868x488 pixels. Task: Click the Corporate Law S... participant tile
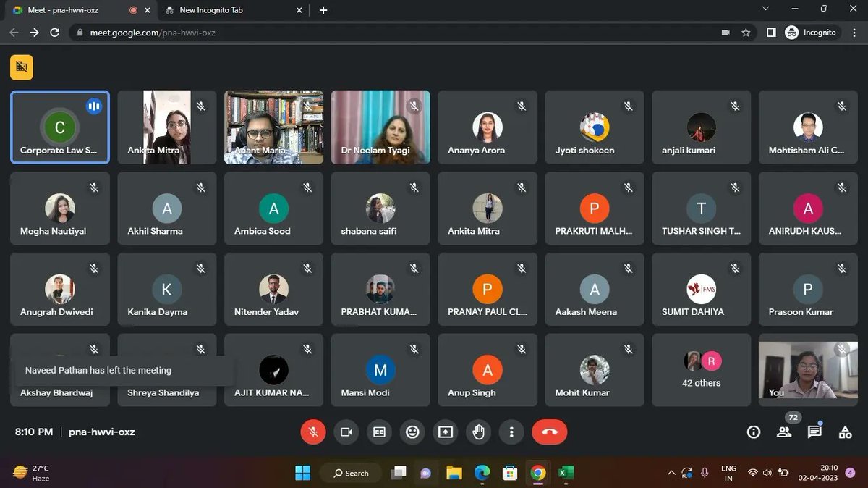60,127
